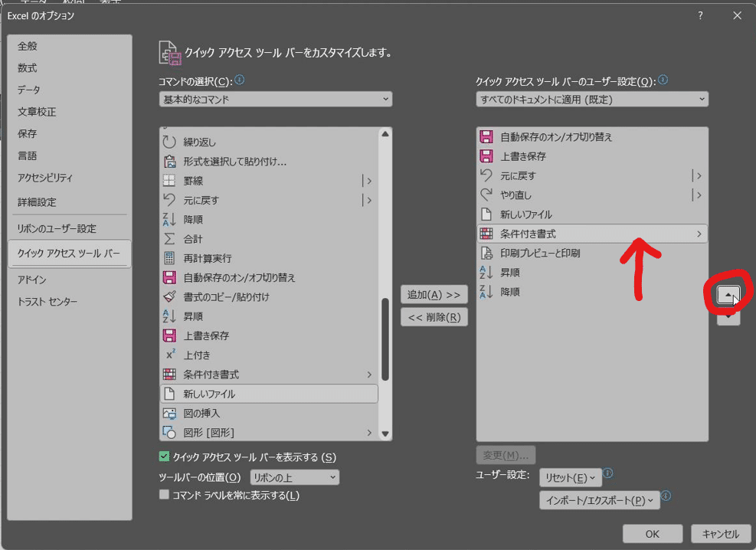Open the ツールバーの位置 リボンの上 dropdown
Image resolution: width=756 pixels, height=550 pixels.
point(295,477)
